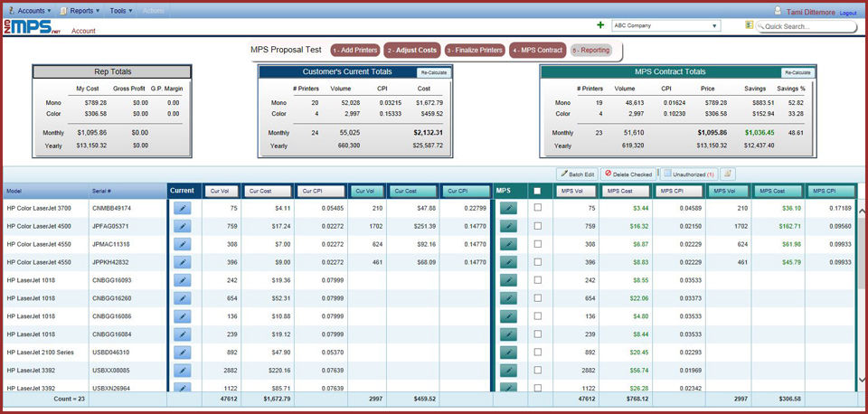Check the box for the first Color LaserJet 3700 row

[x=537, y=208]
